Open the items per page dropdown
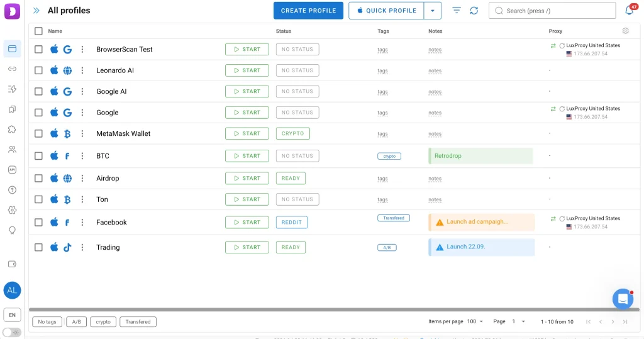The image size is (644, 339). [x=475, y=321]
